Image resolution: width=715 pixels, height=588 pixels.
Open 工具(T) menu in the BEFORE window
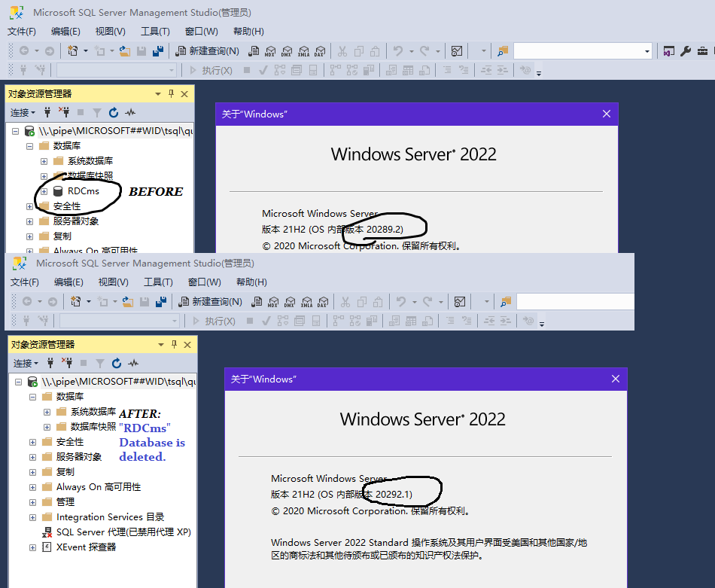155,31
